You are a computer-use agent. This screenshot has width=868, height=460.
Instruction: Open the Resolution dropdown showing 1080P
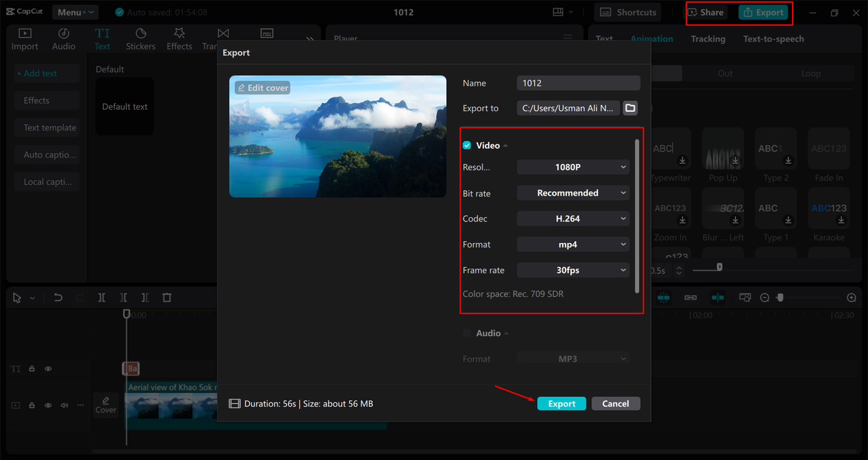pos(573,167)
